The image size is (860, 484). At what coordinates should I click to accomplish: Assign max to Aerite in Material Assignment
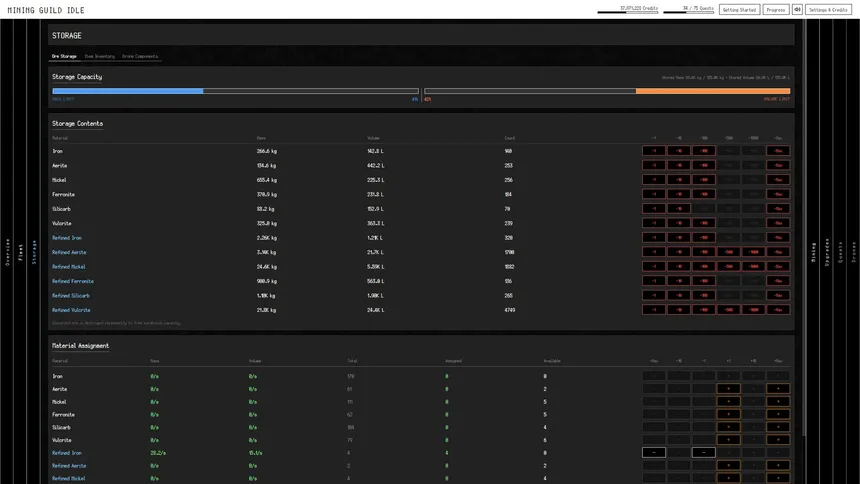coord(778,389)
